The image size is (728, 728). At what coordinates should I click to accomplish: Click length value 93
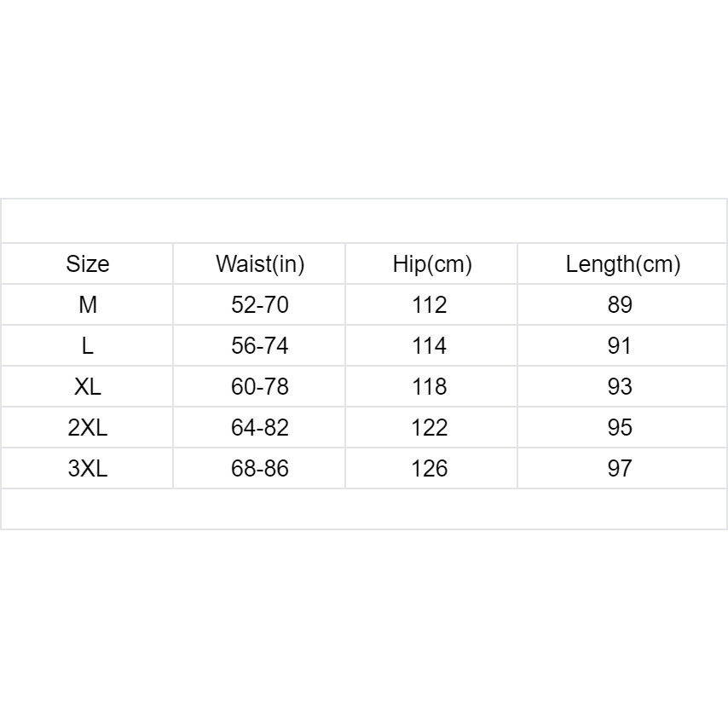click(x=620, y=387)
